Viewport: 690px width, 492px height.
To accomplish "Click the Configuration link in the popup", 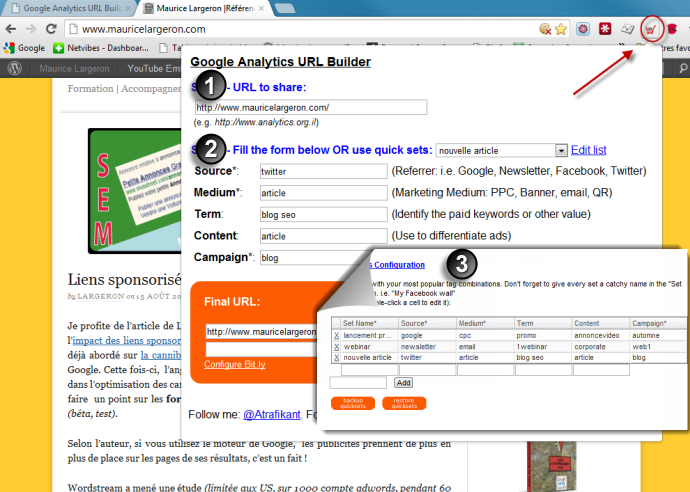I will click(399, 265).
